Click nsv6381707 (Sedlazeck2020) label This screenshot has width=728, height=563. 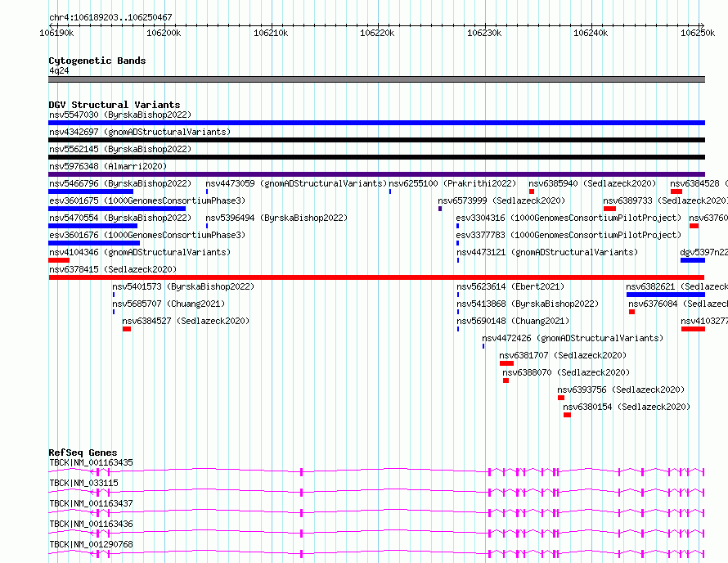564,355
